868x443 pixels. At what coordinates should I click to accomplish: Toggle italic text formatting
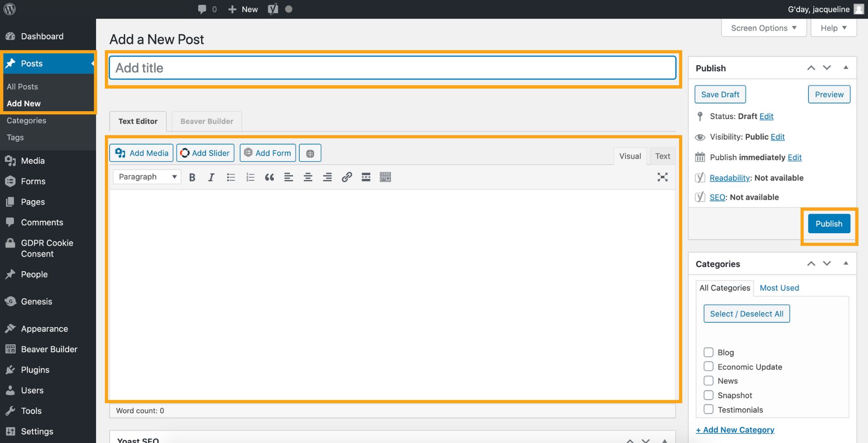(211, 177)
